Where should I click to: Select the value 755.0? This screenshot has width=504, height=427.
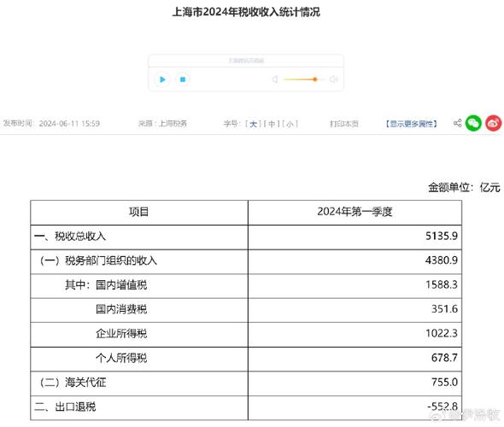tap(444, 382)
